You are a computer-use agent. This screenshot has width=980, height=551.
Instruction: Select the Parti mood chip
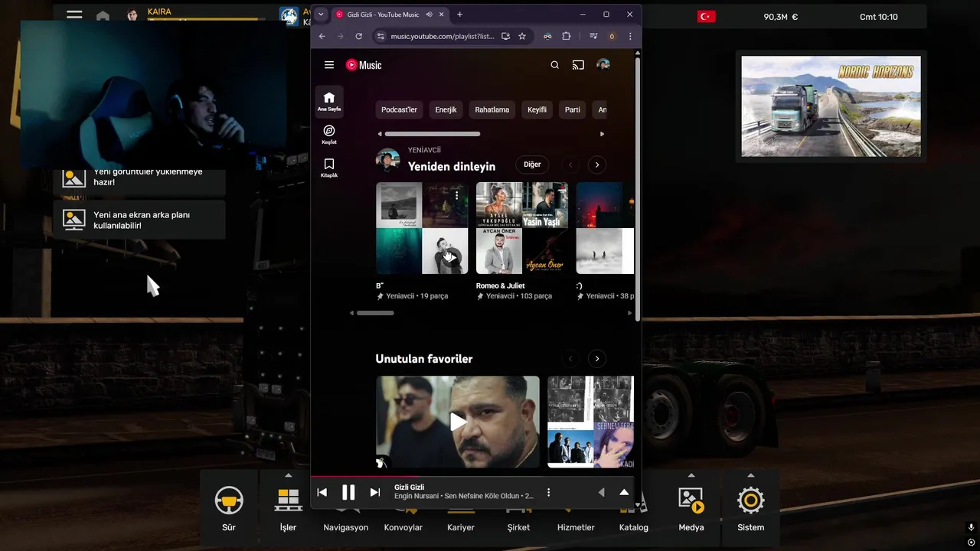tap(573, 109)
